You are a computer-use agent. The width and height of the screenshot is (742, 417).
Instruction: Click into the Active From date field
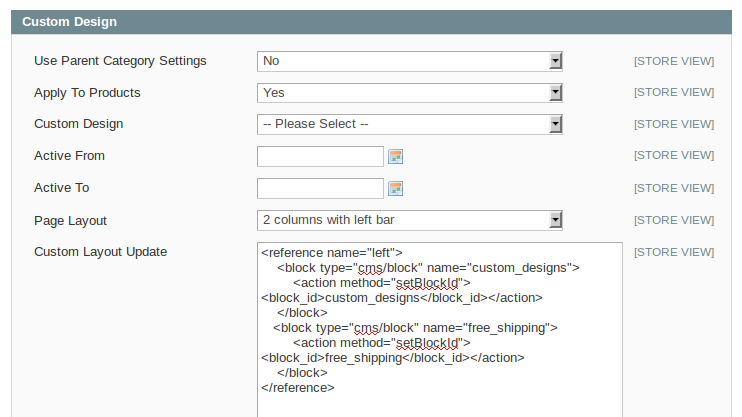(320, 156)
